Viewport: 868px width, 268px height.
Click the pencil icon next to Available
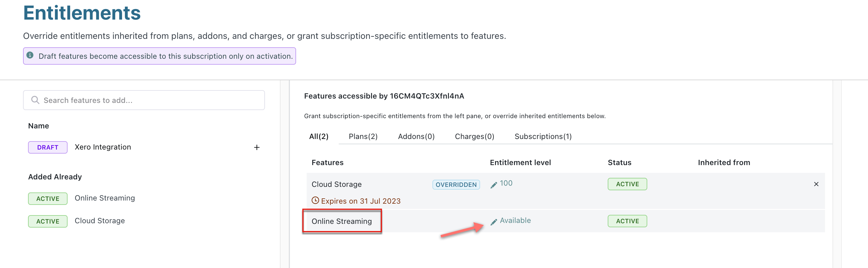click(x=494, y=222)
